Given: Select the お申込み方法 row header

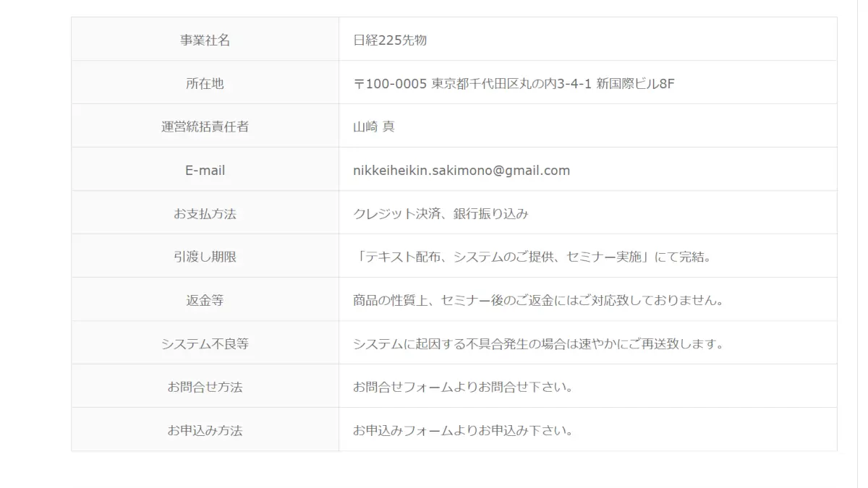Looking at the screenshot, I should [x=205, y=431].
